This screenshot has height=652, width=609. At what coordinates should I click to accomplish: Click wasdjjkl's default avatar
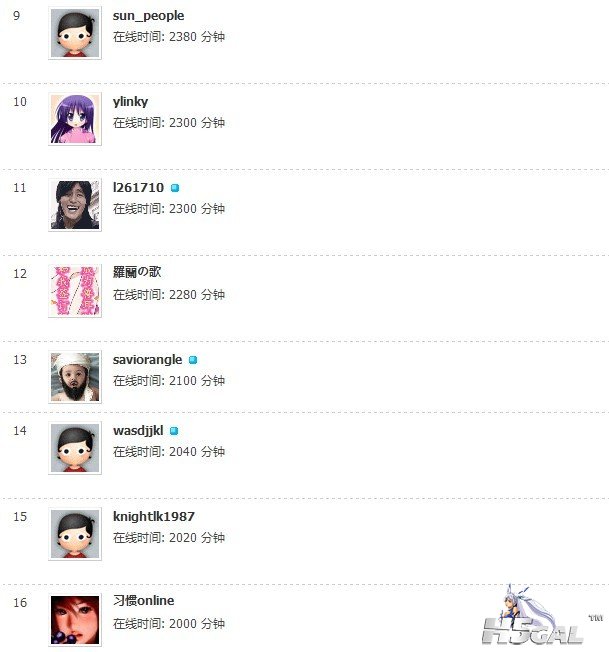click(75, 448)
